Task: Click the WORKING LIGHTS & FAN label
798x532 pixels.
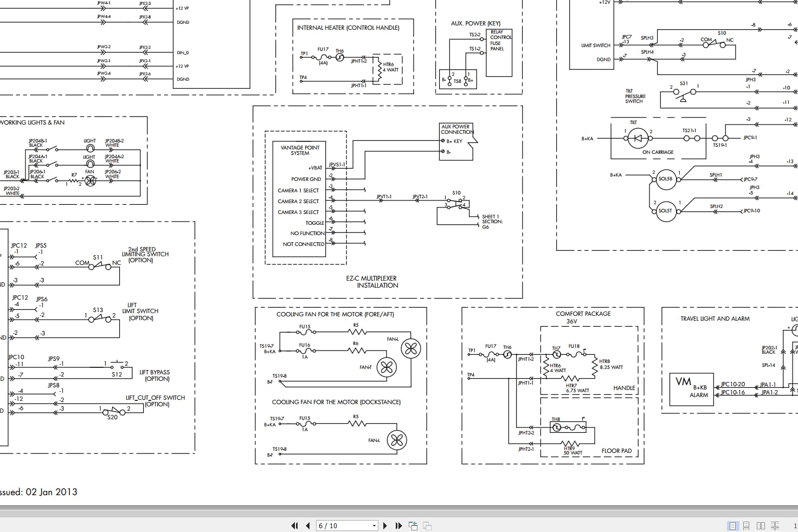Action: pyautogui.click(x=33, y=122)
